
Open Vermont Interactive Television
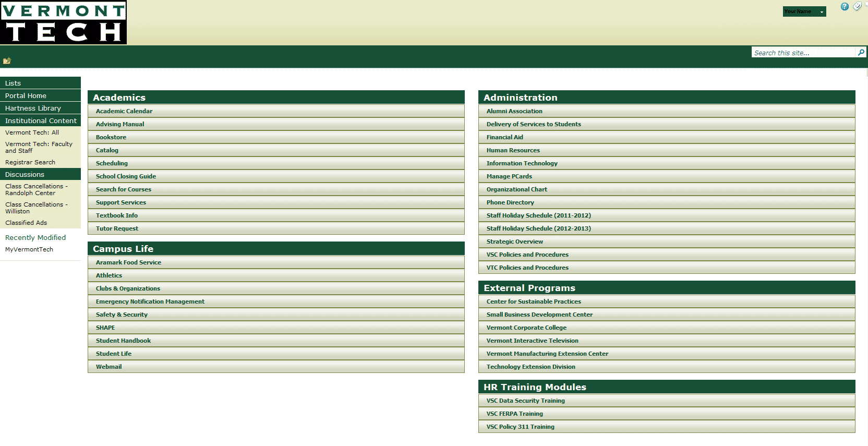point(667,341)
